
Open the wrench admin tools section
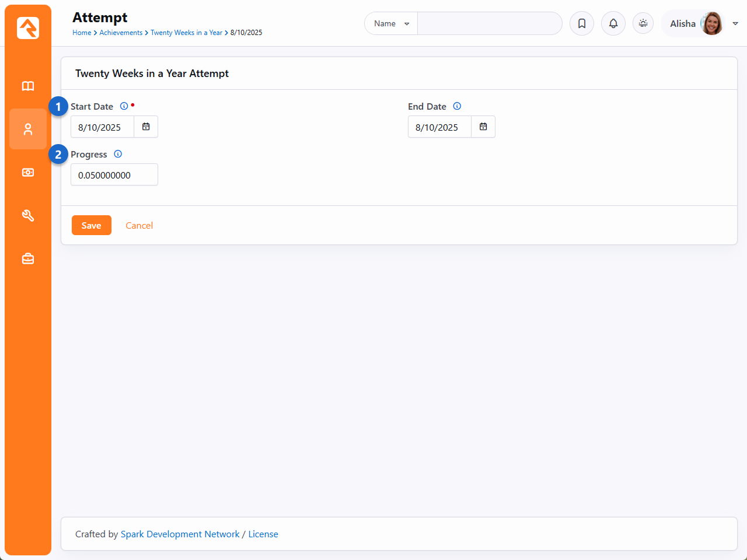(x=28, y=216)
